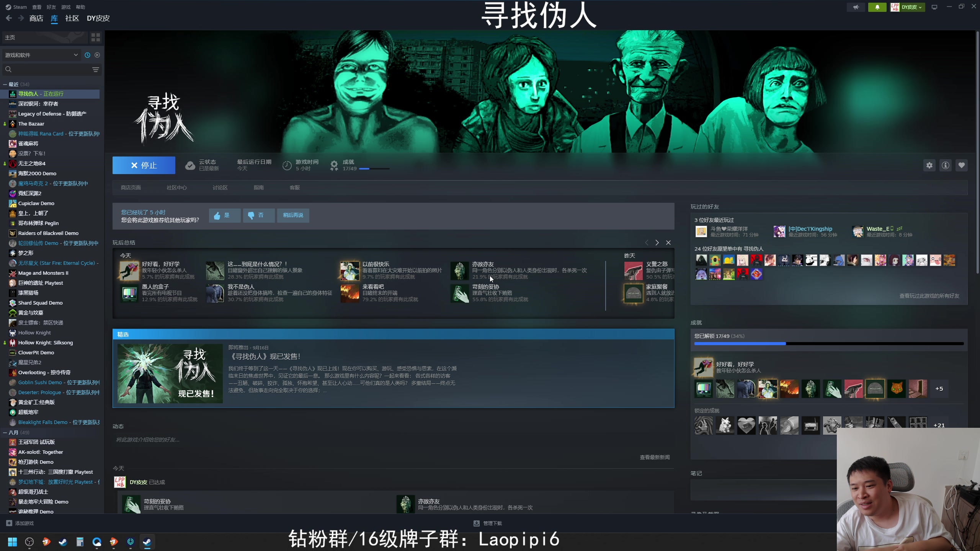Select Mage and Monsters II entry
Screen dimensions: 980x551
tap(43, 273)
